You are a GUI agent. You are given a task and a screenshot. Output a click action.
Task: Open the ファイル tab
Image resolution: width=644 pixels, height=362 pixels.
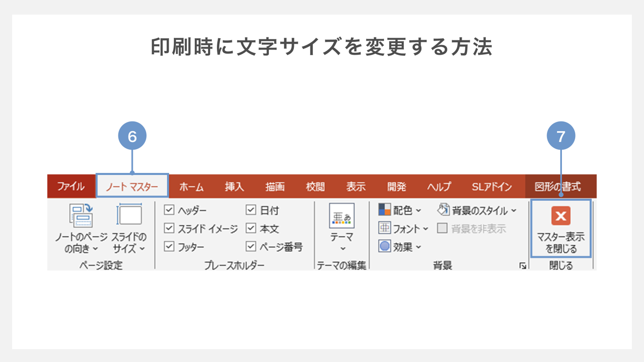pyautogui.click(x=71, y=186)
